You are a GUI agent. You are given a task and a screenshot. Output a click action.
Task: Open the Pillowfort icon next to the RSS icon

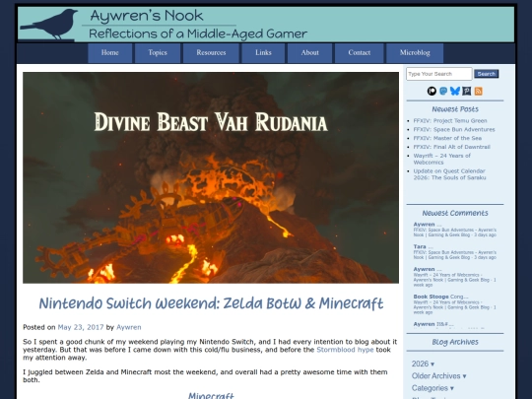[467, 91]
